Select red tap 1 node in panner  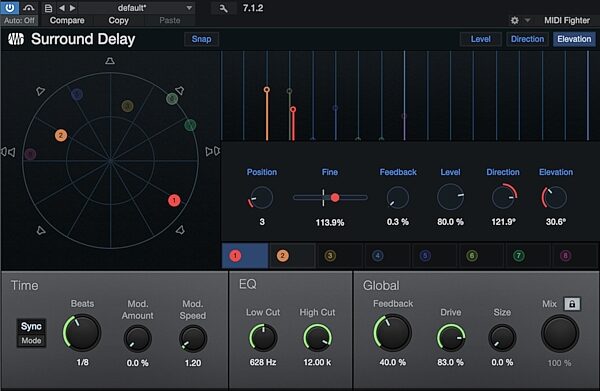tap(174, 200)
